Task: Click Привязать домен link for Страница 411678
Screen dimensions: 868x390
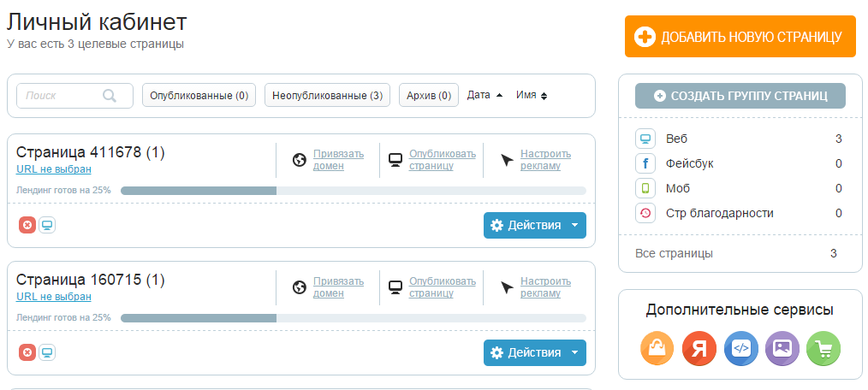Action: click(338, 160)
